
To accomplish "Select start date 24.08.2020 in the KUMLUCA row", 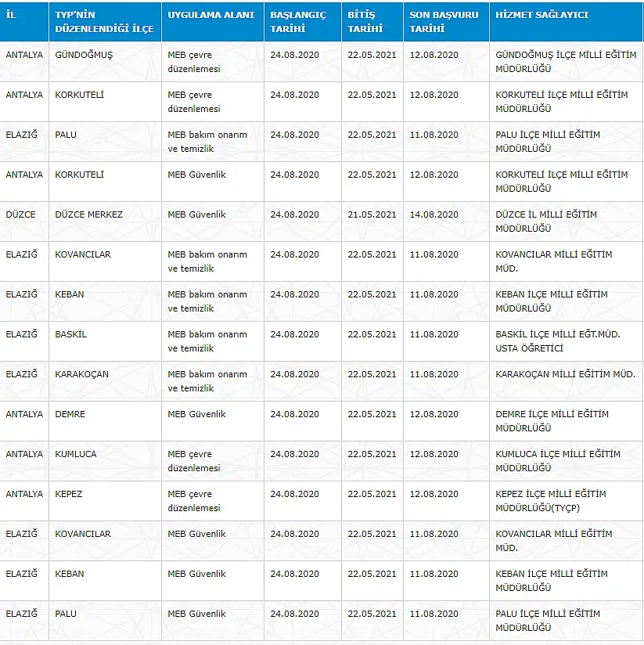I will [x=303, y=461].
